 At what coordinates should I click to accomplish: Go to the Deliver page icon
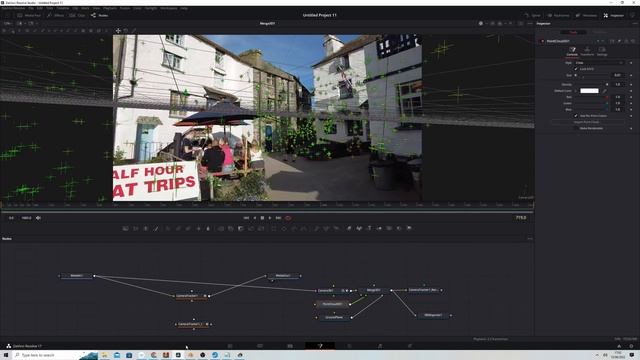click(x=410, y=346)
